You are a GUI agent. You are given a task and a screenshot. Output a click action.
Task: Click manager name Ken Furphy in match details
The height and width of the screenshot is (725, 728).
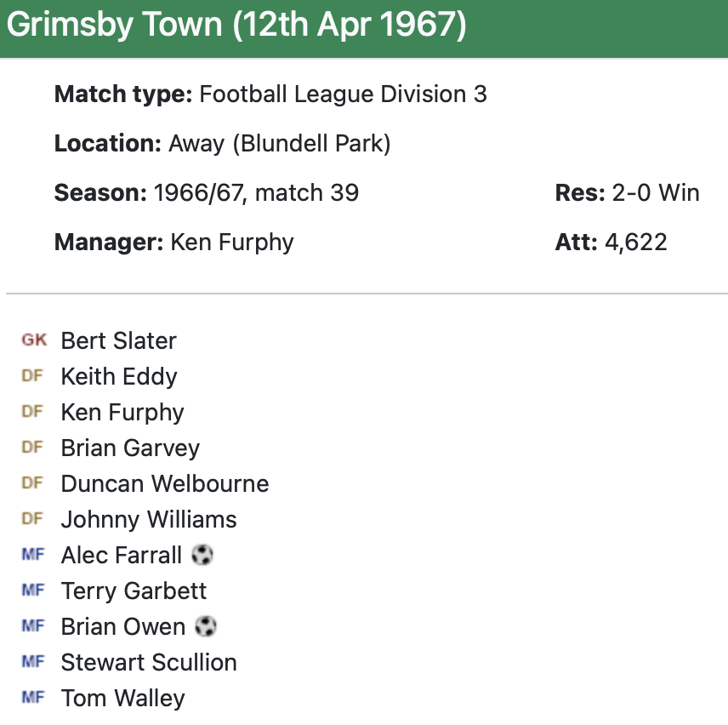(231, 242)
